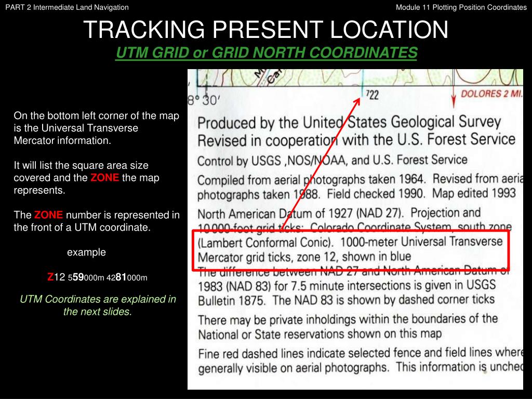Click the word 'example'
The image size is (532, 399).
click(x=86, y=252)
